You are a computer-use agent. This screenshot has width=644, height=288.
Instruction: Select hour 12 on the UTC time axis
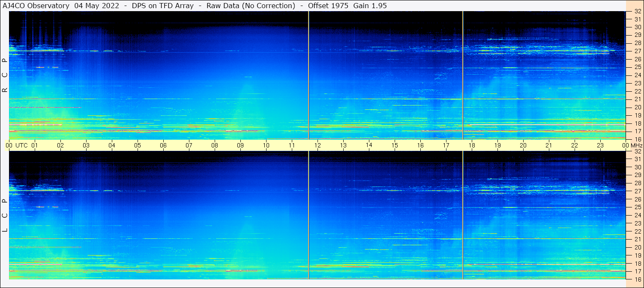click(x=318, y=145)
